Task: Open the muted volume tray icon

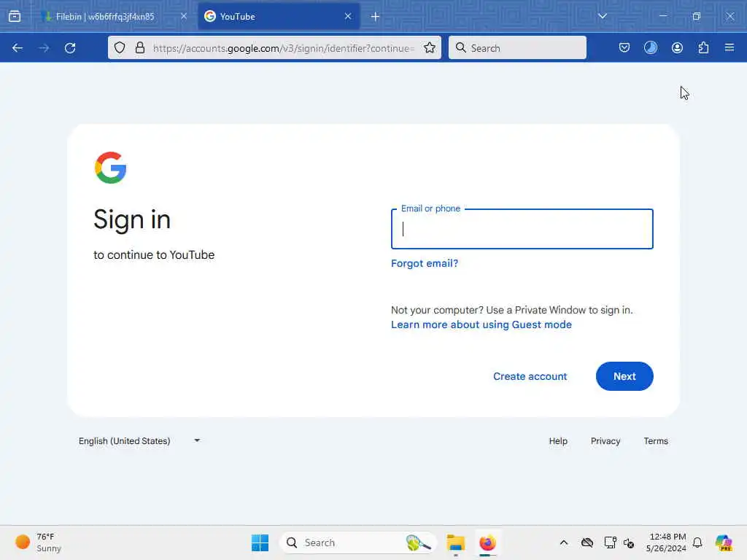Action: [629, 542]
